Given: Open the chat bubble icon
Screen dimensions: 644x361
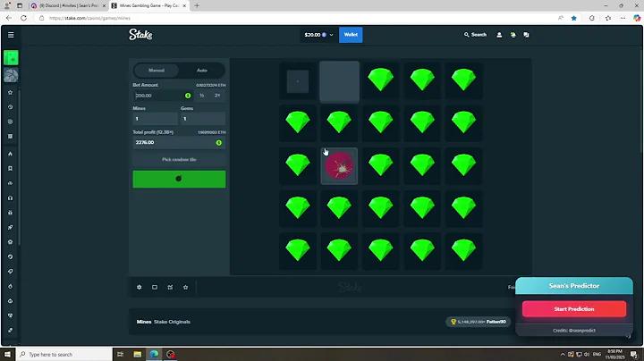Looking at the screenshot, I should pos(526,35).
